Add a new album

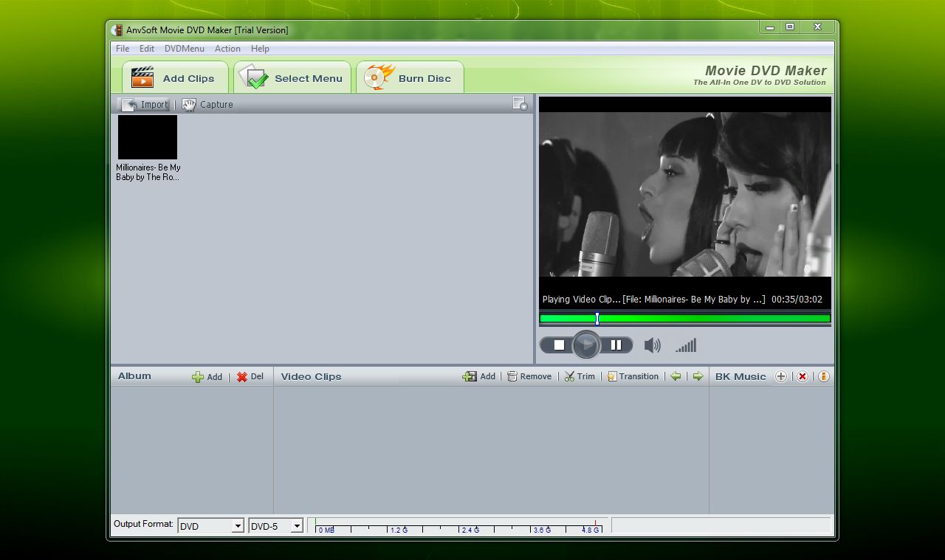tap(207, 377)
